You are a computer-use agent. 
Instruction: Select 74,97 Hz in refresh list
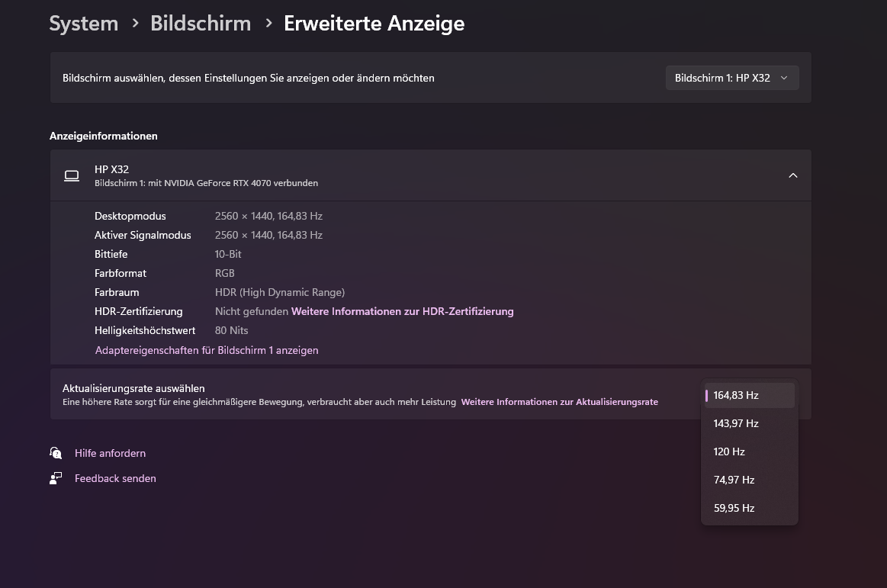[x=749, y=480]
